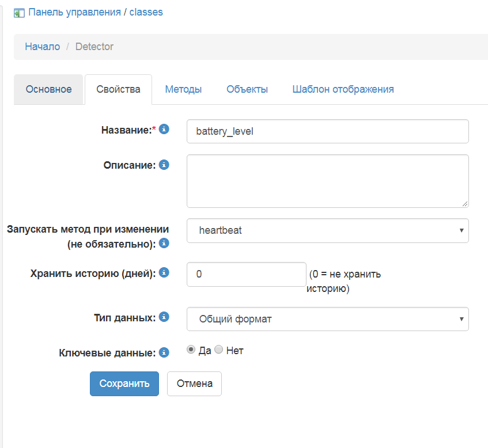Click the control panel icon in header
Viewport: 488px width, 448px height.
click(x=19, y=13)
